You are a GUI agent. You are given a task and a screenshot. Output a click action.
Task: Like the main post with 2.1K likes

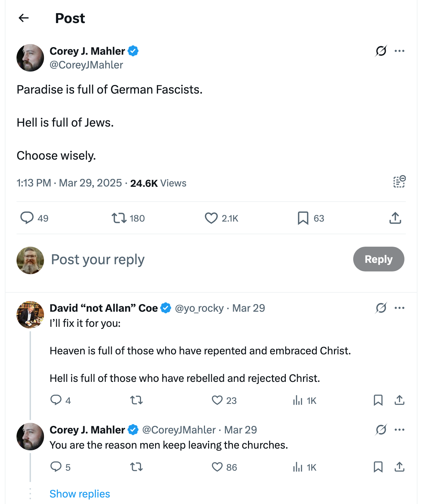point(211,218)
